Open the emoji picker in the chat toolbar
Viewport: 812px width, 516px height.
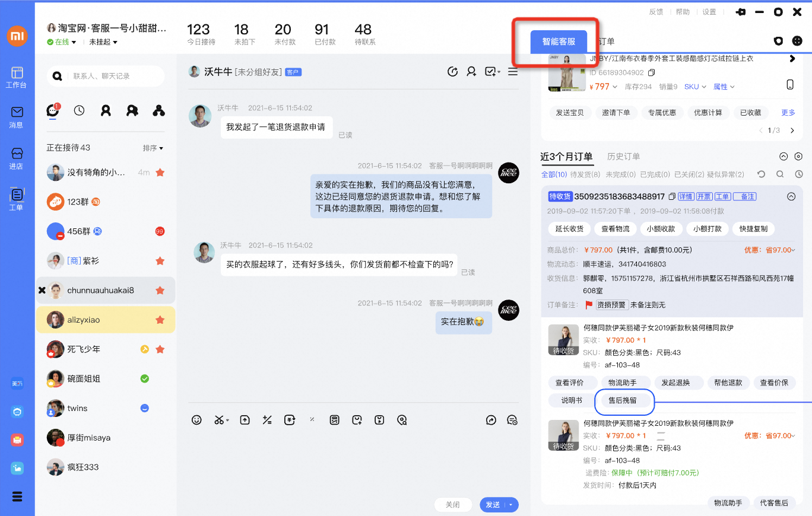[196, 420]
